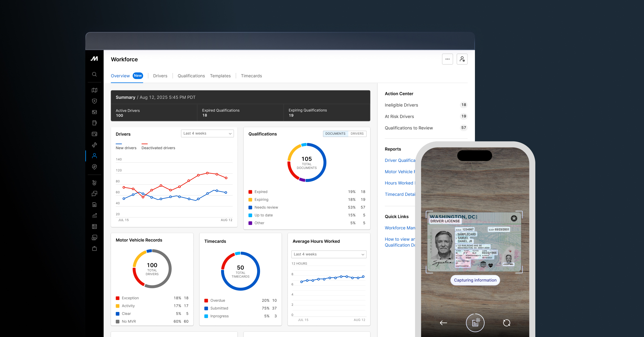Open the fuel pump sidebar icon

tap(94, 123)
